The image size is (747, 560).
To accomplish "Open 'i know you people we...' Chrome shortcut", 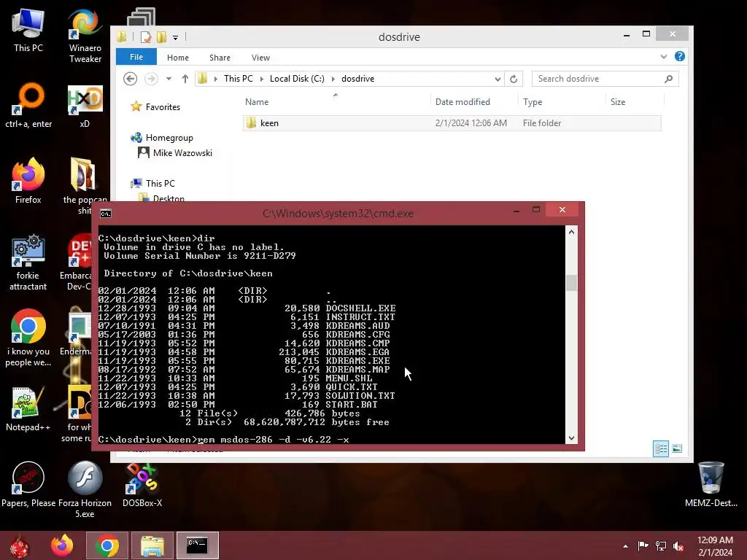I will (28, 338).
